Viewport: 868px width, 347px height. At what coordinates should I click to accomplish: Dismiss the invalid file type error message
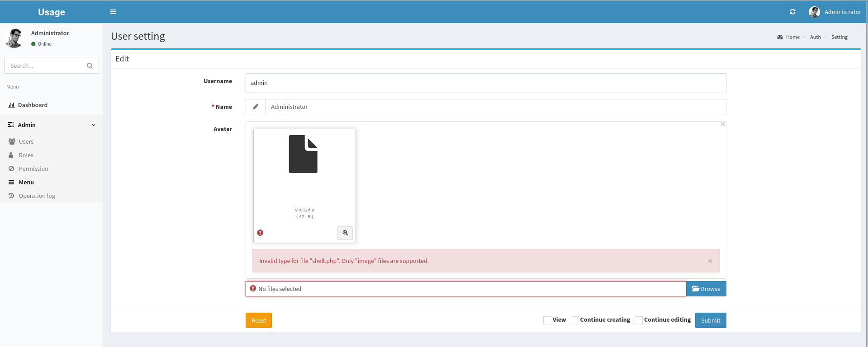(710, 261)
